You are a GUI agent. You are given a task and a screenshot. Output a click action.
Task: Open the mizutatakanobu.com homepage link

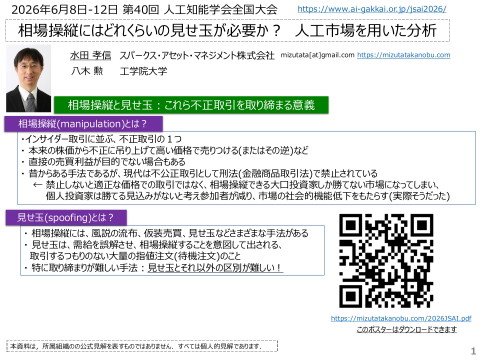tap(404, 55)
